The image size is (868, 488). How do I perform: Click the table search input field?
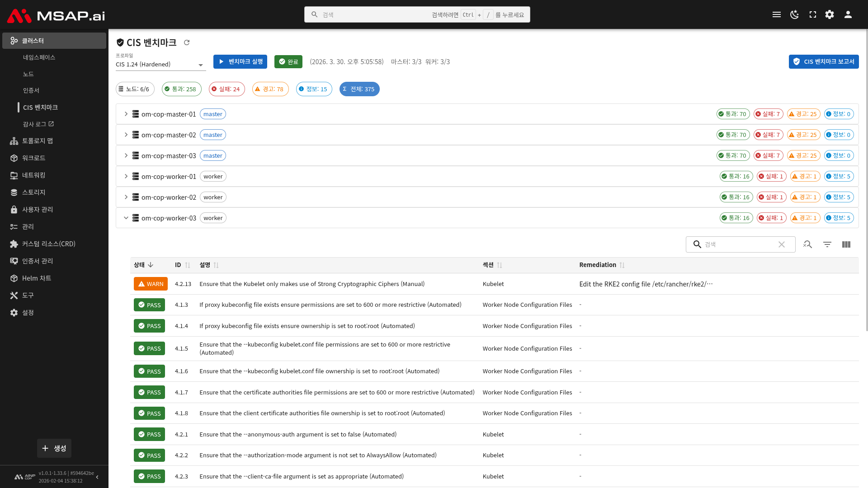[x=739, y=244]
